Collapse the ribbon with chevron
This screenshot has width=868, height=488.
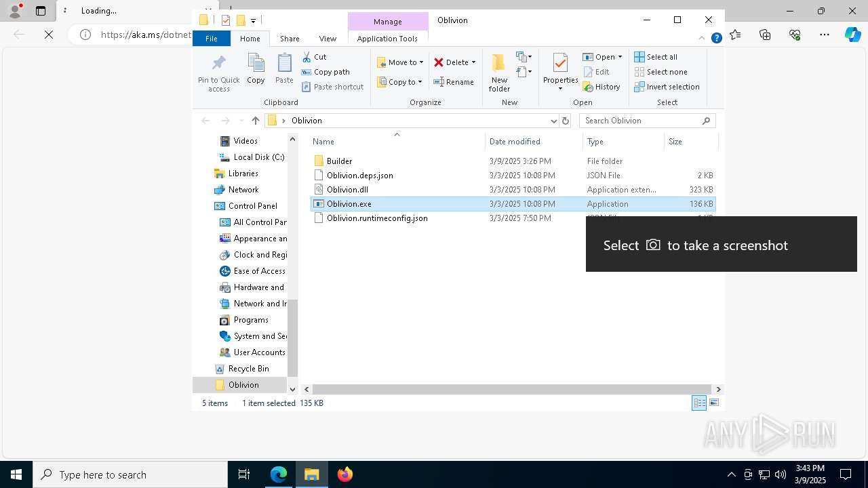click(x=702, y=39)
